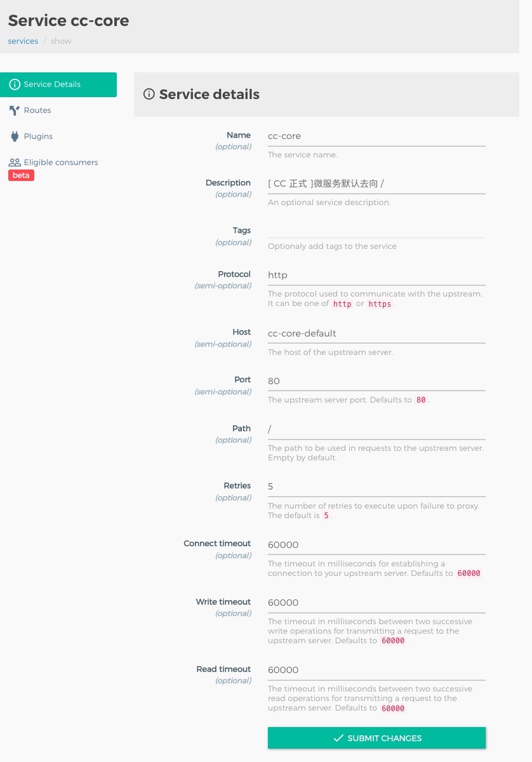Image resolution: width=532 pixels, height=762 pixels.
Task: Click into the Description input field
Action: click(x=376, y=184)
